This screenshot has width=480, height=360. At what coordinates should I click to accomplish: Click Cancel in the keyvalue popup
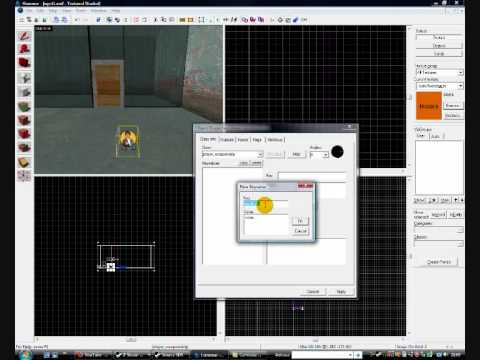click(300, 231)
